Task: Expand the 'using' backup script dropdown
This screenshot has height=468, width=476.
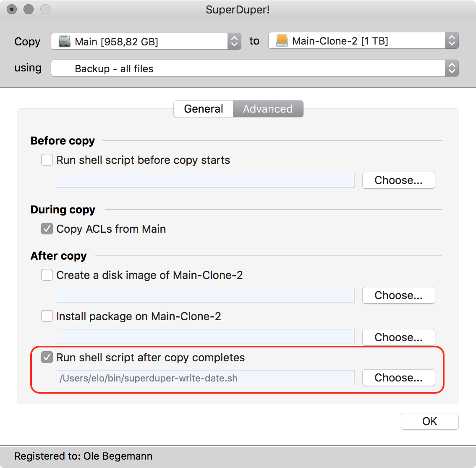Action: pos(452,68)
